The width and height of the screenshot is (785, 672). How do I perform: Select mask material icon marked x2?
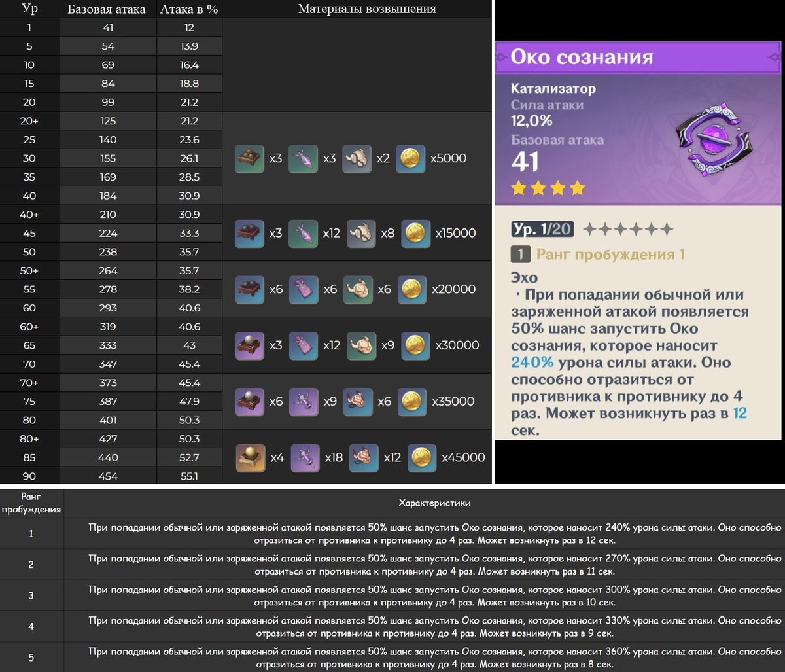click(357, 159)
